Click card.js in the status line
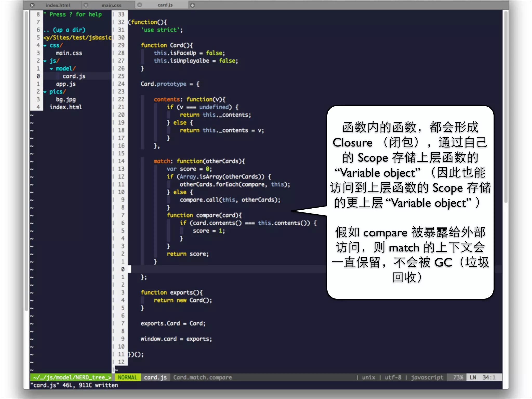This screenshot has height=399, width=532. (x=155, y=377)
